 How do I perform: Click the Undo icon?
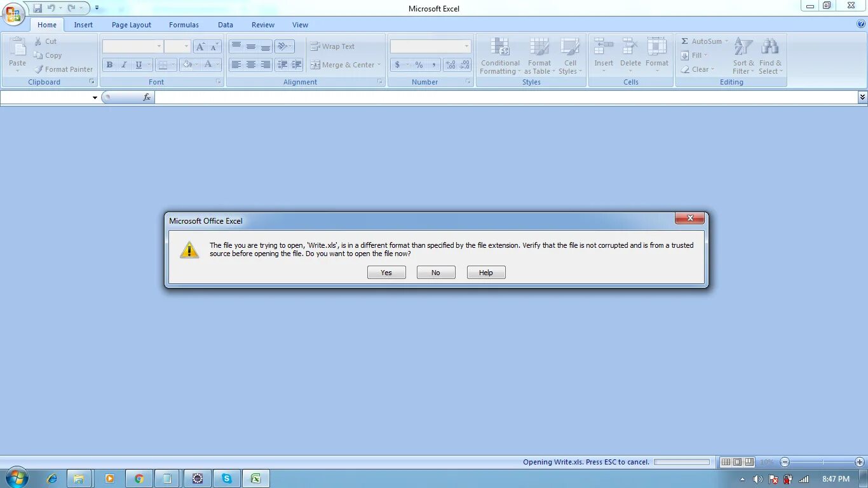pyautogui.click(x=51, y=8)
